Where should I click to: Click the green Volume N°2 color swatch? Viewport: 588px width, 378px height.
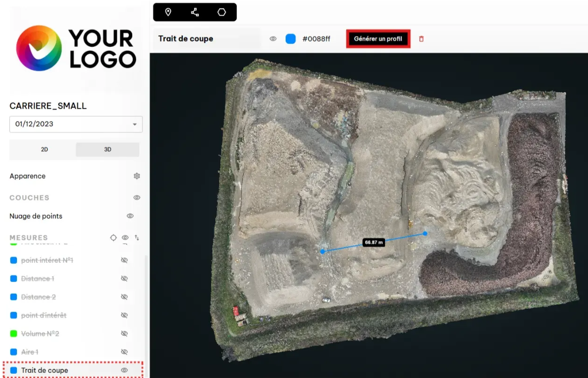click(14, 334)
